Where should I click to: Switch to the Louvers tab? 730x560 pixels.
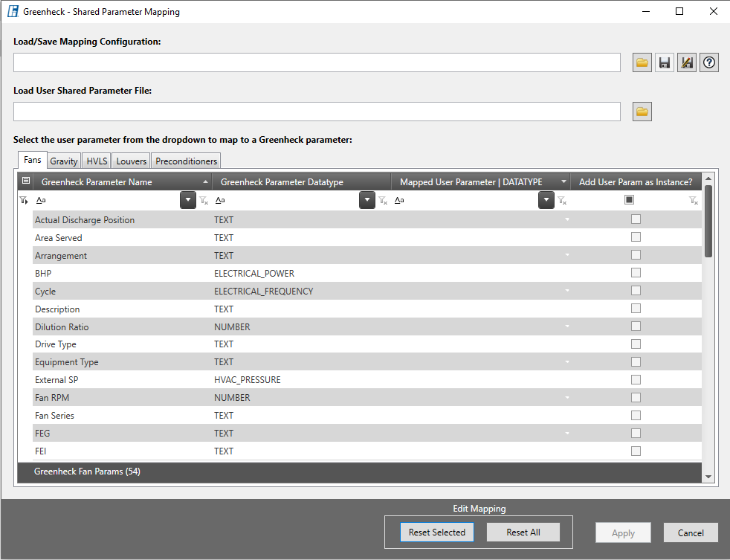pos(132,161)
